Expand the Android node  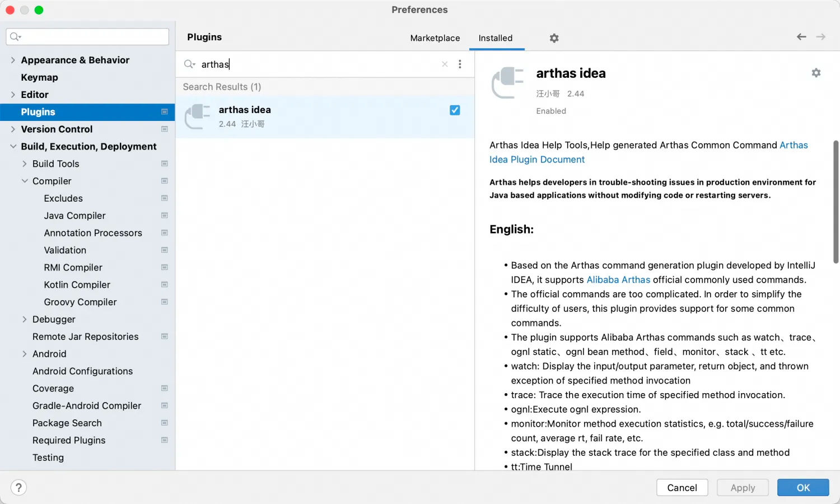[24, 354]
